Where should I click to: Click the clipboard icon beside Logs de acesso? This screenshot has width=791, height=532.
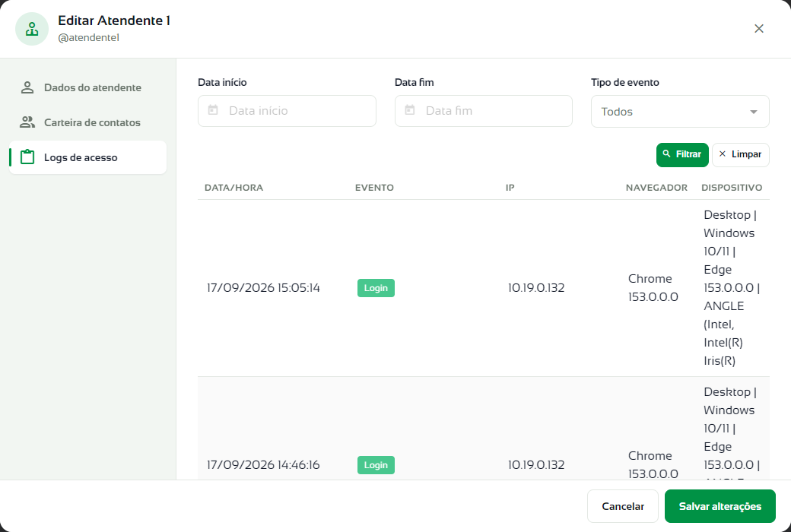tap(27, 157)
